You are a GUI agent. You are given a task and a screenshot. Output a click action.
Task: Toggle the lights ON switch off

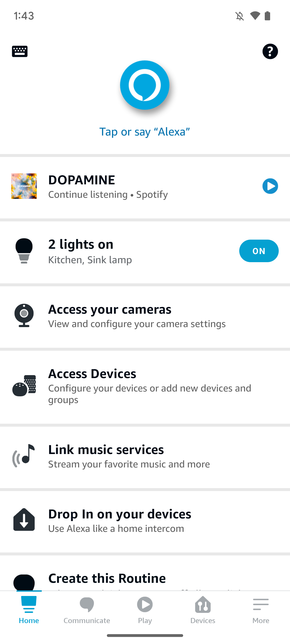tap(259, 251)
